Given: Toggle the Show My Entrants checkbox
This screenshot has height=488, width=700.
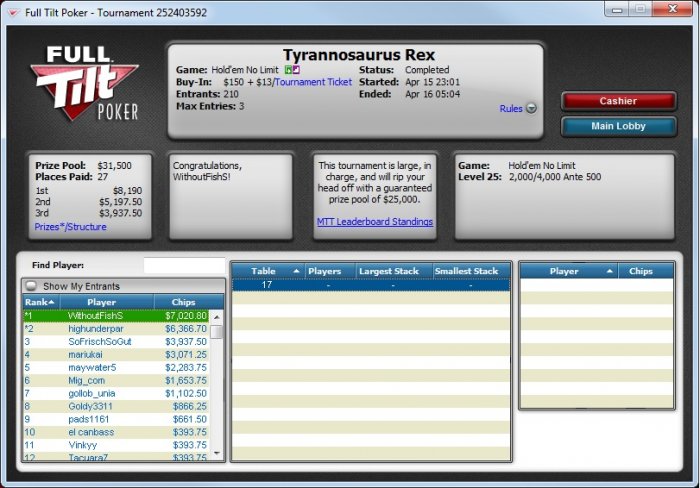Looking at the screenshot, I should (x=31, y=286).
